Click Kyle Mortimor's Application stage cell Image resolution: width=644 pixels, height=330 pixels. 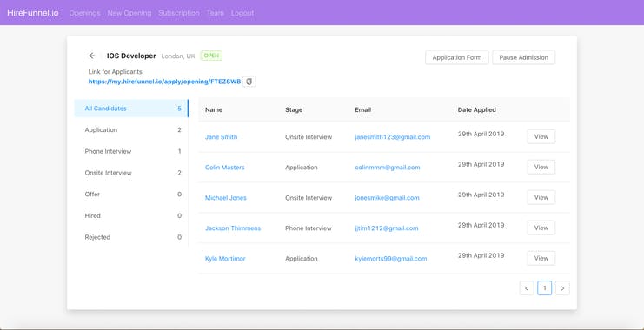(301, 259)
